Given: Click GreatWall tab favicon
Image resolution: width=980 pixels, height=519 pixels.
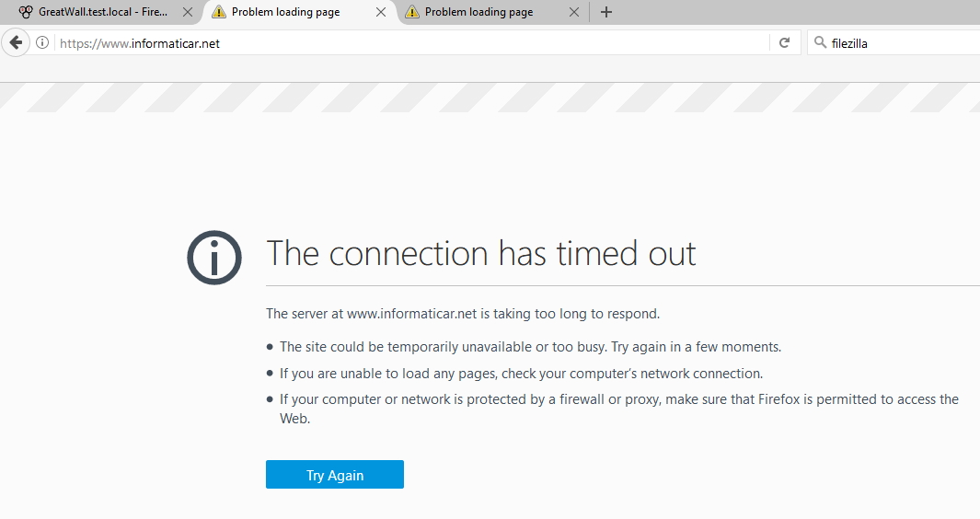Looking at the screenshot, I should point(26,12).
